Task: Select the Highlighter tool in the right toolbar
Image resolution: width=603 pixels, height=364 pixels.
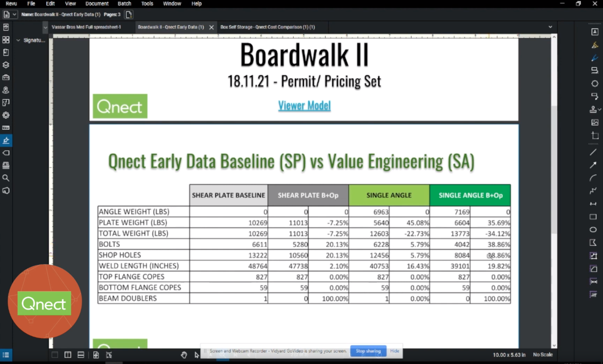Action: point(595,45)
